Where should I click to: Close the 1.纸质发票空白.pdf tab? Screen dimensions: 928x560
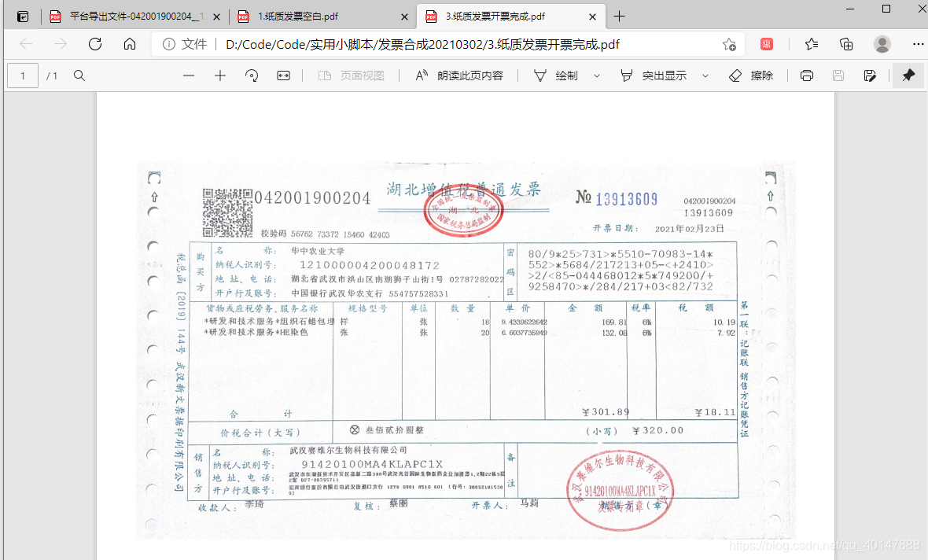(405, 17)
